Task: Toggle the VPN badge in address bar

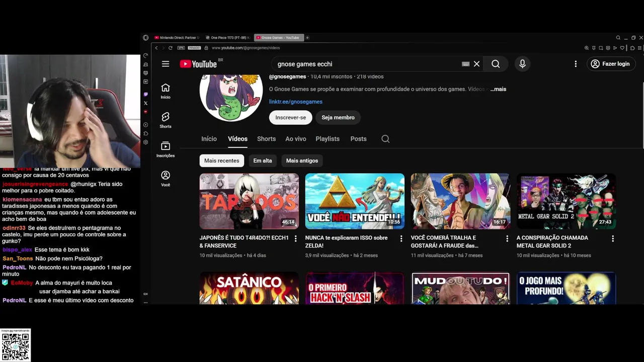Action: pos(181,48)
